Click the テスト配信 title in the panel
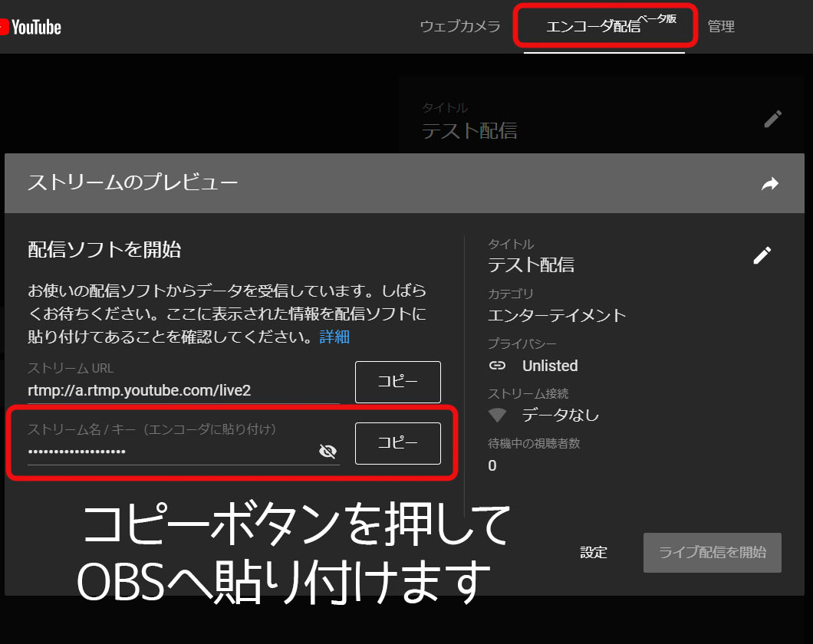Viewport: 813px width, 644px height. [x=531, y=265]
